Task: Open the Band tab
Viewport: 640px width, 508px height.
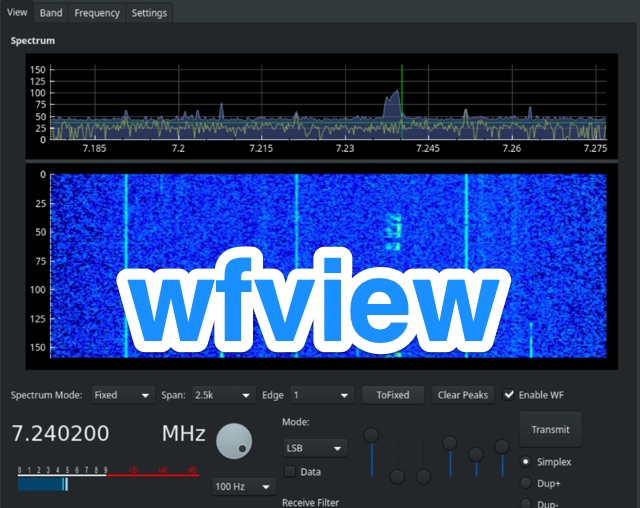Action: (51, 13)
